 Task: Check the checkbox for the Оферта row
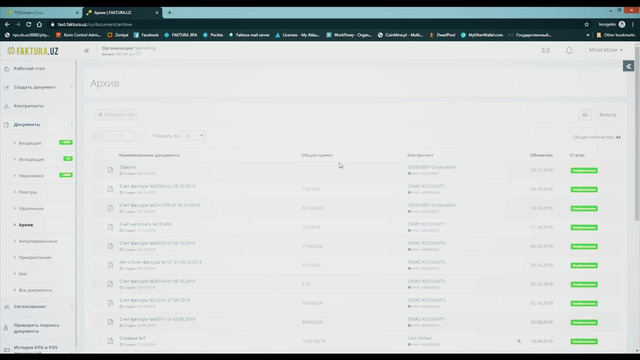[98, 170]
